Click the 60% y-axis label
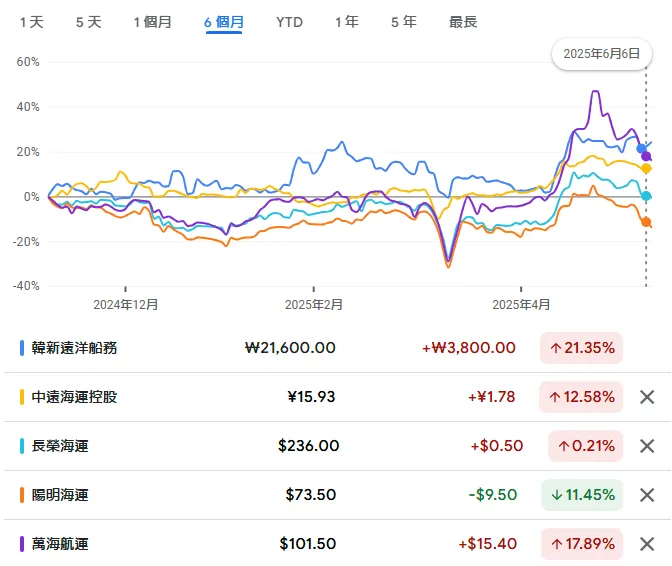Image resolution: width=672 pixels, height=566 pixels. click(28, 62)
